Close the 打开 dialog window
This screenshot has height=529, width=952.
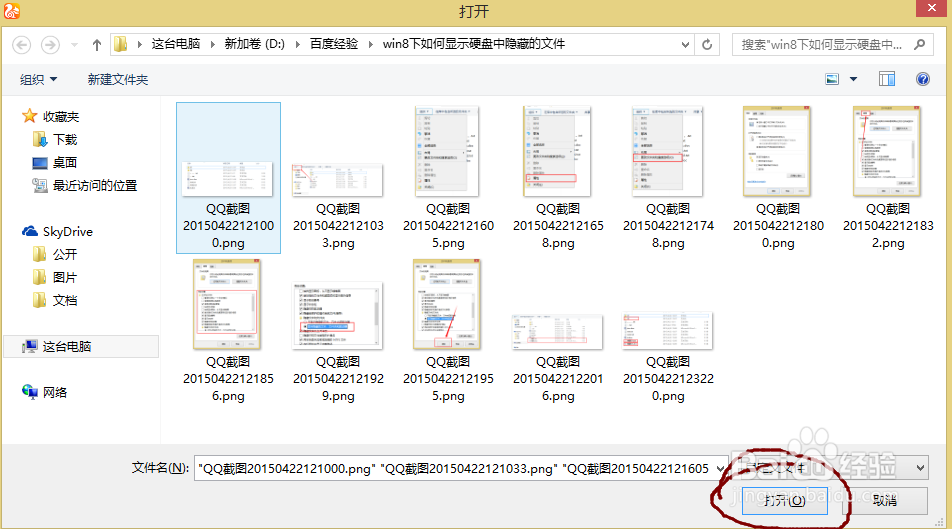click(932, 8)
